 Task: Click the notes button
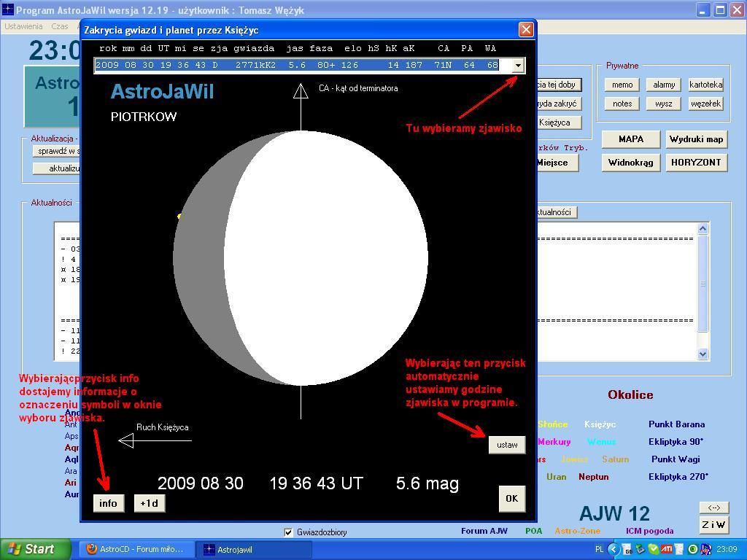[x=622, y=104]
